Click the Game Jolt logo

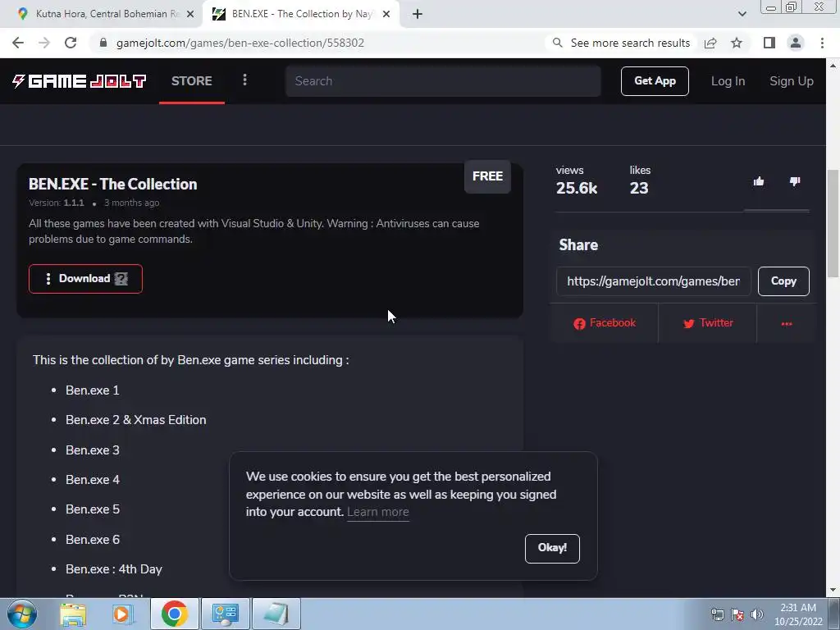click(80, 81)
